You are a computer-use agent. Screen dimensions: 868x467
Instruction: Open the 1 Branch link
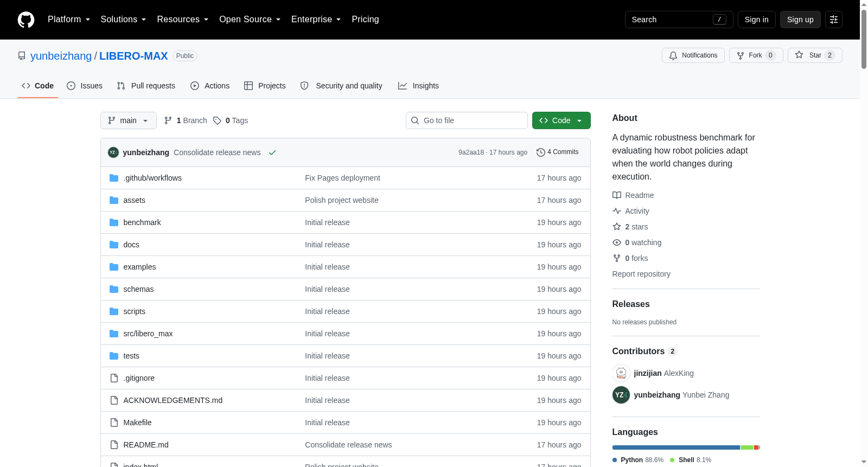(x=186, y=120)
